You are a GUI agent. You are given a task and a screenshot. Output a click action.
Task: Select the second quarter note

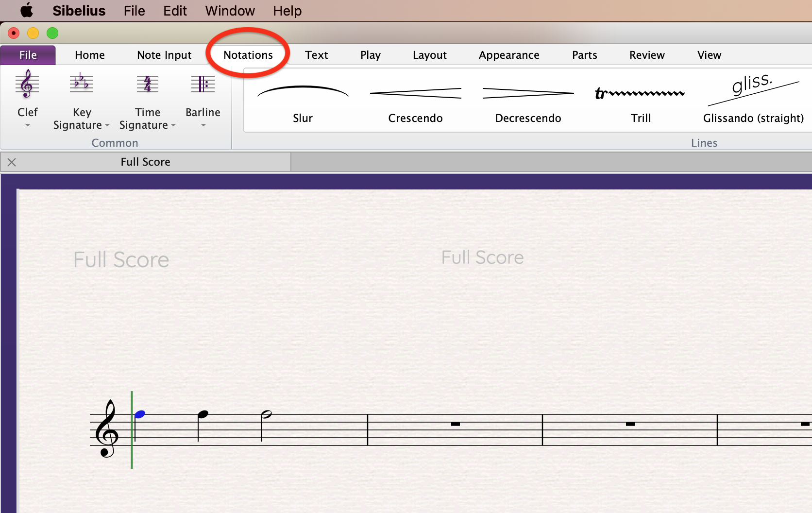(x=203, y=414)
